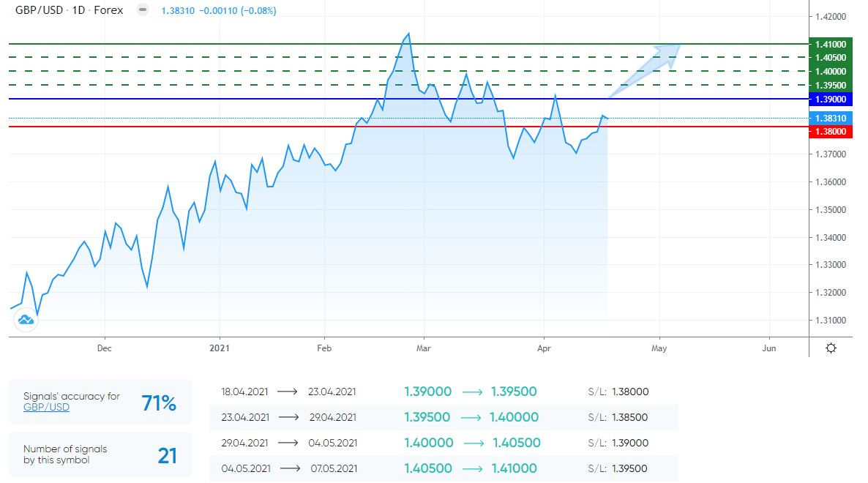Click the arrow between 1.39500 and 1.40000
This screenshot has height=483, width=868.
(472, 417)
